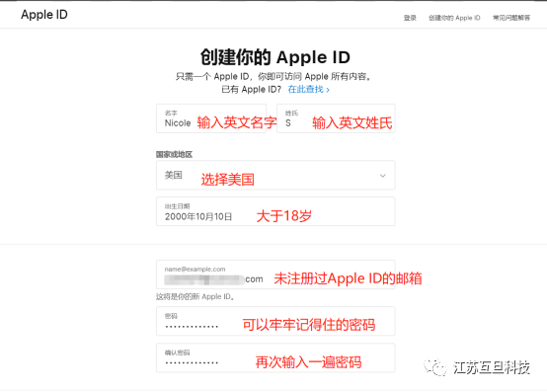The image size is (547, 392).
Task: Click the red 选择美国 annotation
Action: pos(227,180)
